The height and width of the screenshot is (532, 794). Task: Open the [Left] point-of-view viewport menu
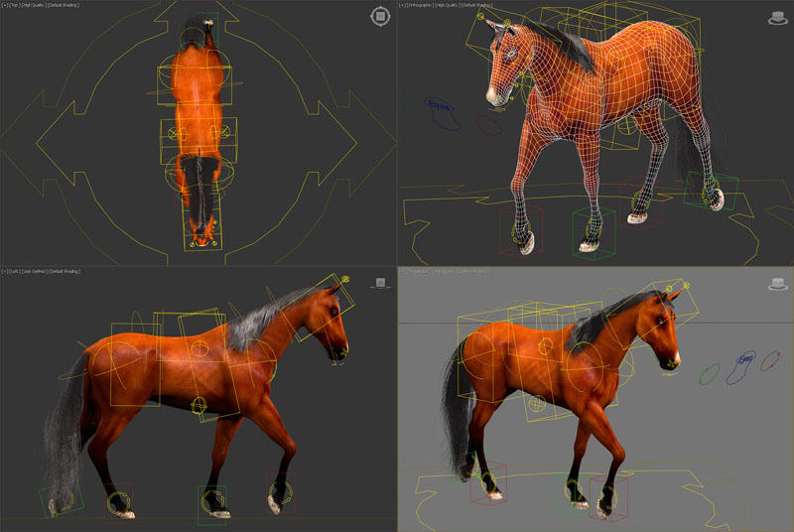pyautogui.click(x=17, y=270)
